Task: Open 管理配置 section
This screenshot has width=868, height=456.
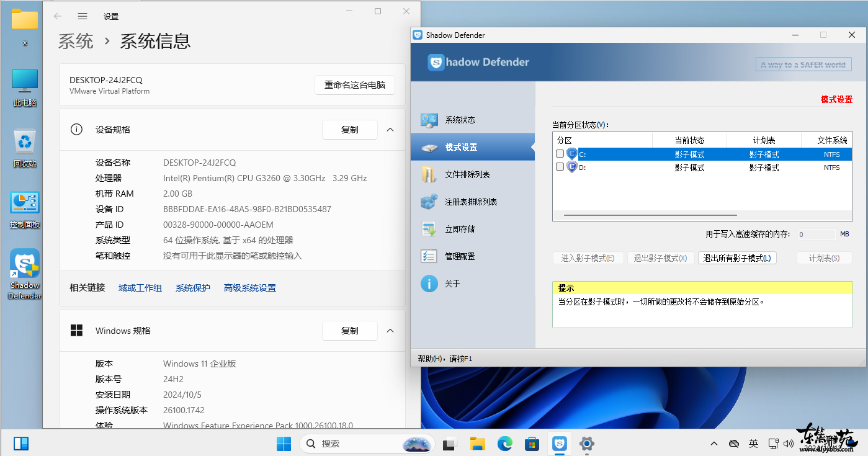Action: coord(473,256)
